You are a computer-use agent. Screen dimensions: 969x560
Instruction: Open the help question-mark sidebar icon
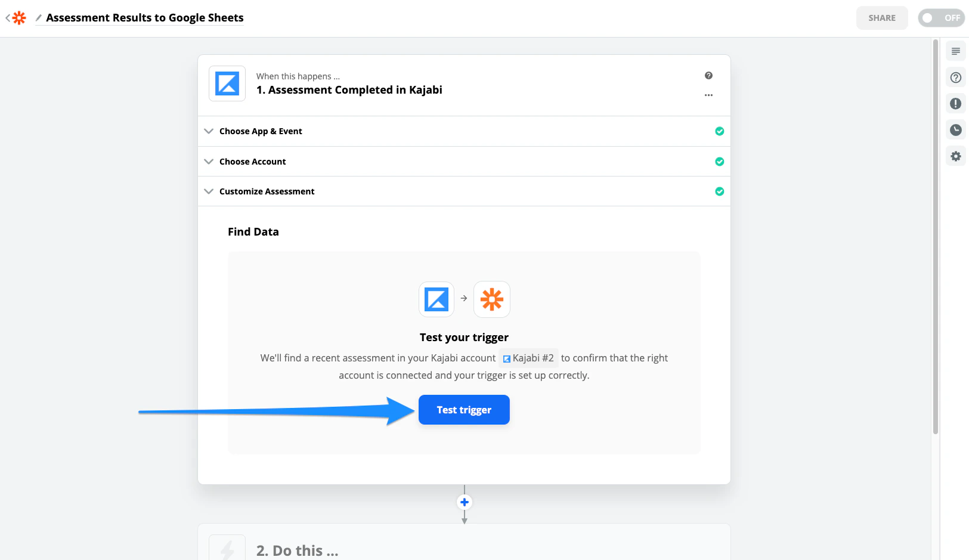pyautogui.click(x=956, y=78)
